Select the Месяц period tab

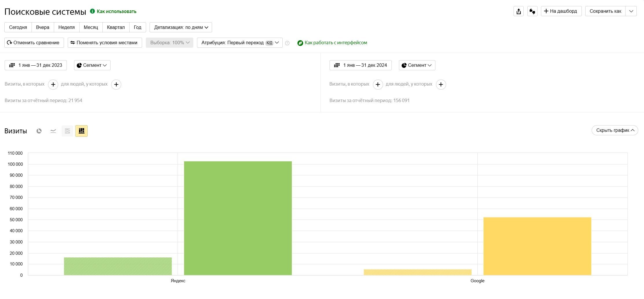91,27
